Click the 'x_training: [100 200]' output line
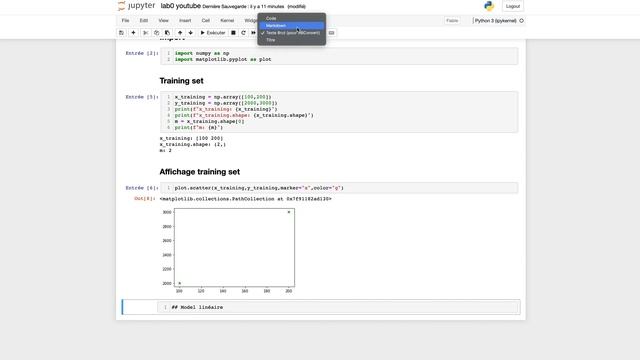Viewport: 640px width, 360px height. [x=191, y=138]
